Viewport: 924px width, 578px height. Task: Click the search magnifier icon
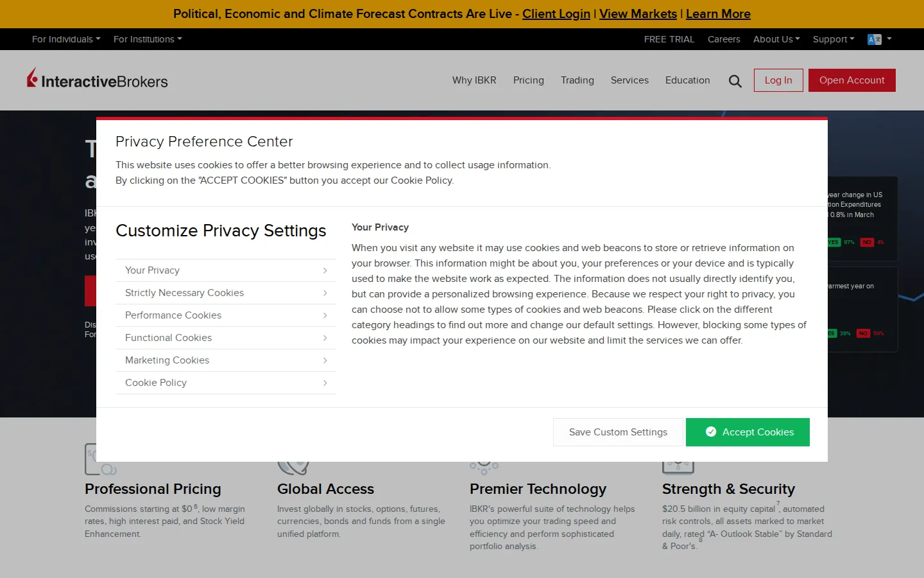coord(735,81)
